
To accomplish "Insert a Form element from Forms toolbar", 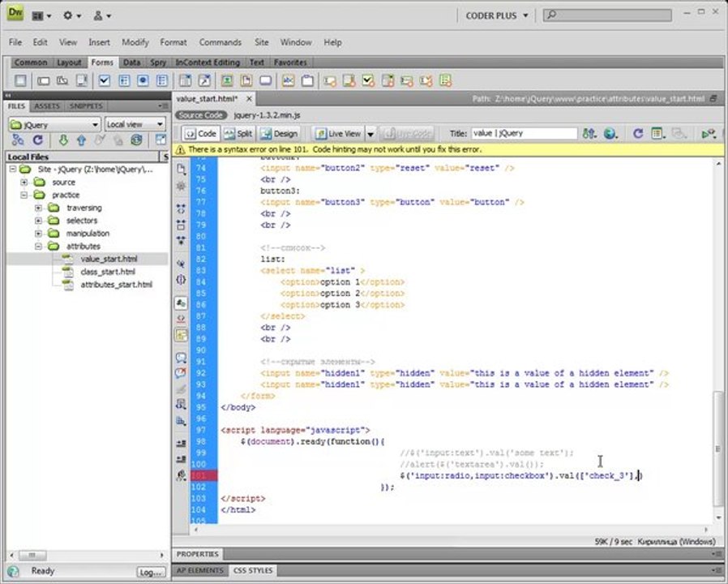I will [20, 81].
